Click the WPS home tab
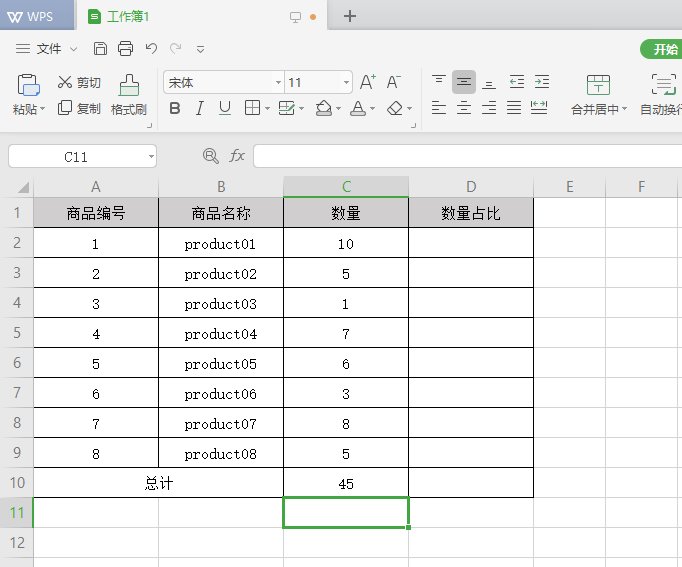The height and width of the screenshot is (567, 682). 37,17
